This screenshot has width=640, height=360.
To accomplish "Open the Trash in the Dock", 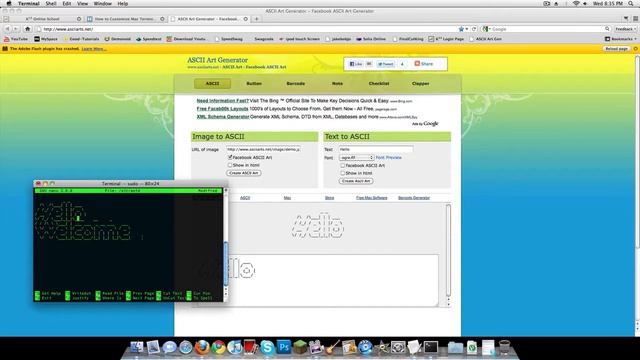I will [x=504, y=347].
